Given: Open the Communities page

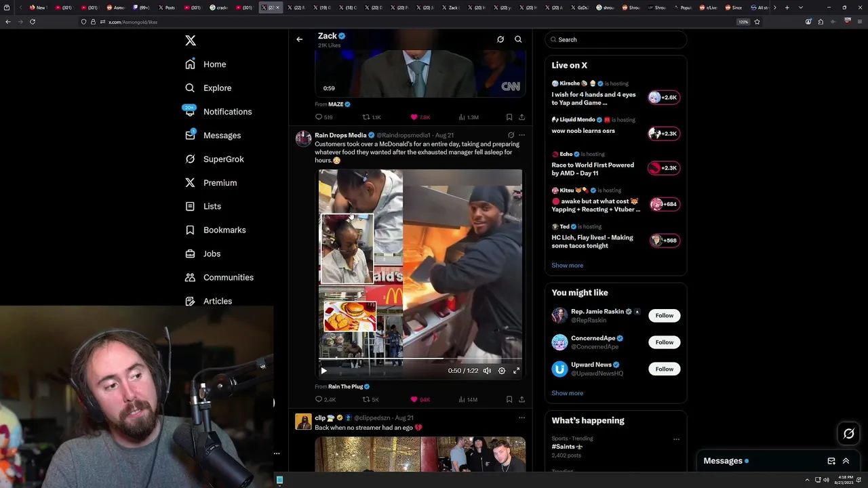Looking at the screenshot, I should [219, 277].
